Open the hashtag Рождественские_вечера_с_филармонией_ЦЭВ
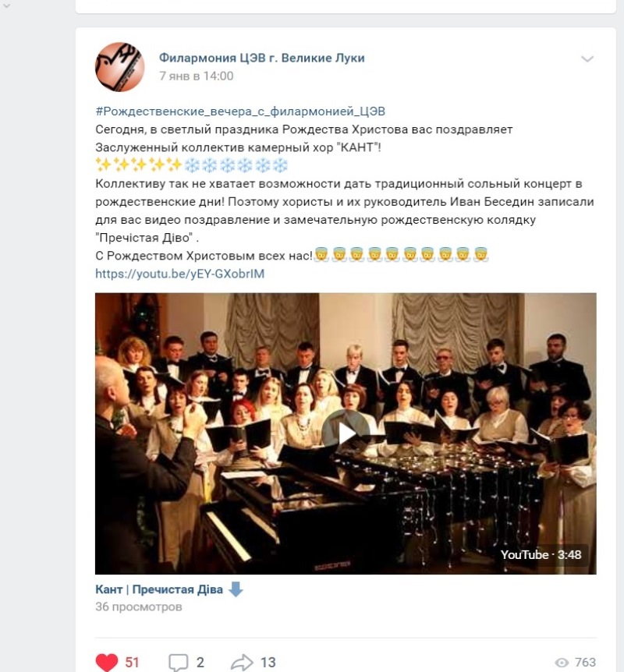This screenshot has height=672, width=624. point(240,111)
